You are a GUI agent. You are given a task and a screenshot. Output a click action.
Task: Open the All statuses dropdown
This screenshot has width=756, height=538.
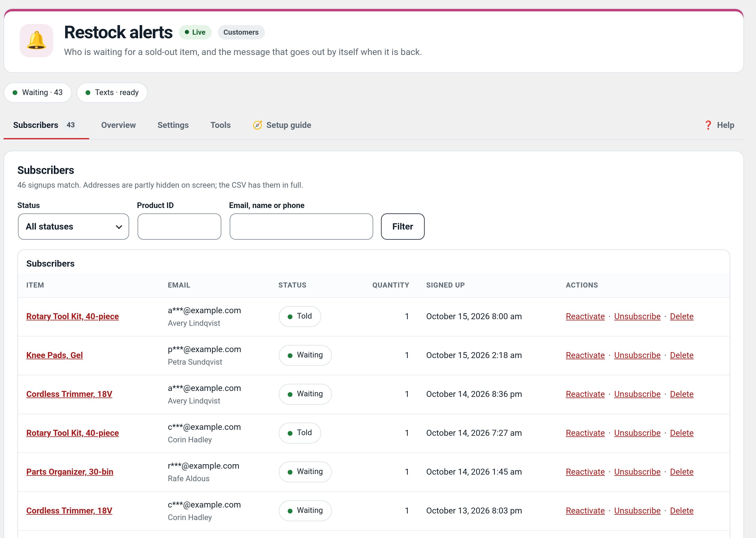click(74, 227)
